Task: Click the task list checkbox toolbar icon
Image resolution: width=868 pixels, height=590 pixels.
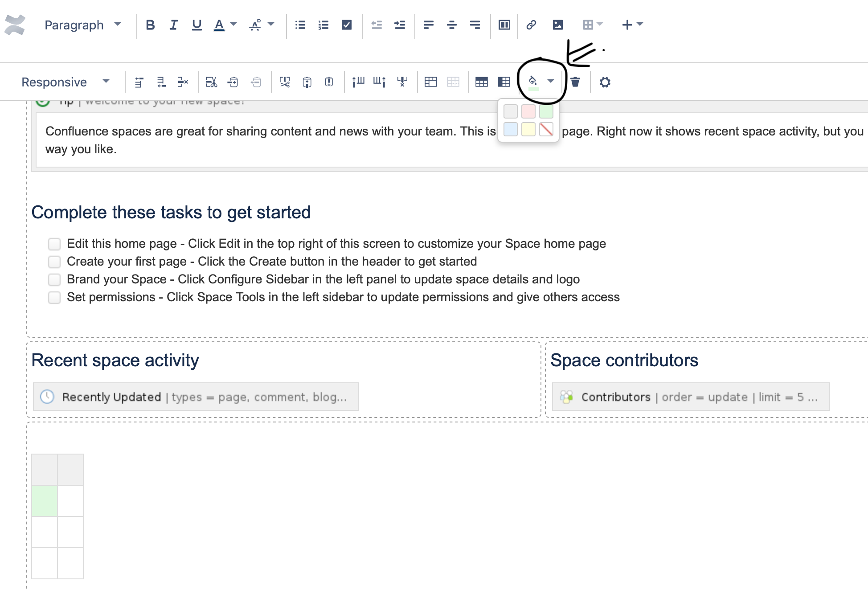Action: (x=346, y=25)
